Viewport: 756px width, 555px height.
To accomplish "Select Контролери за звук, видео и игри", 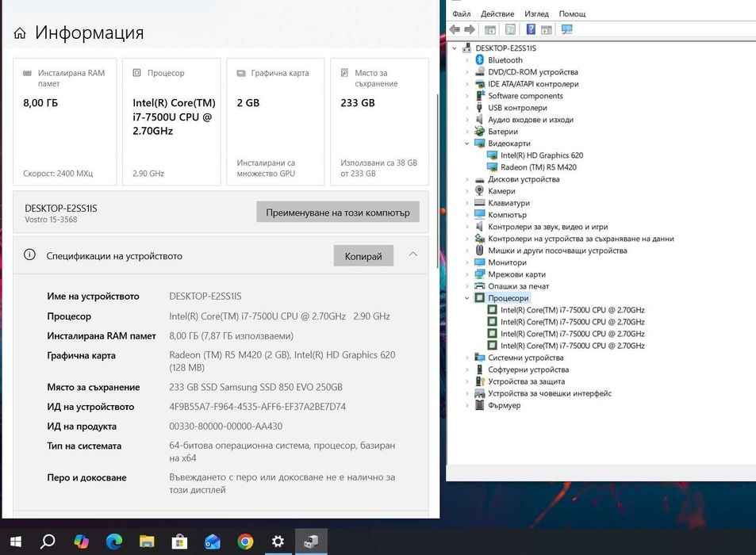I will pyautogui.click(x=547, y=227).
